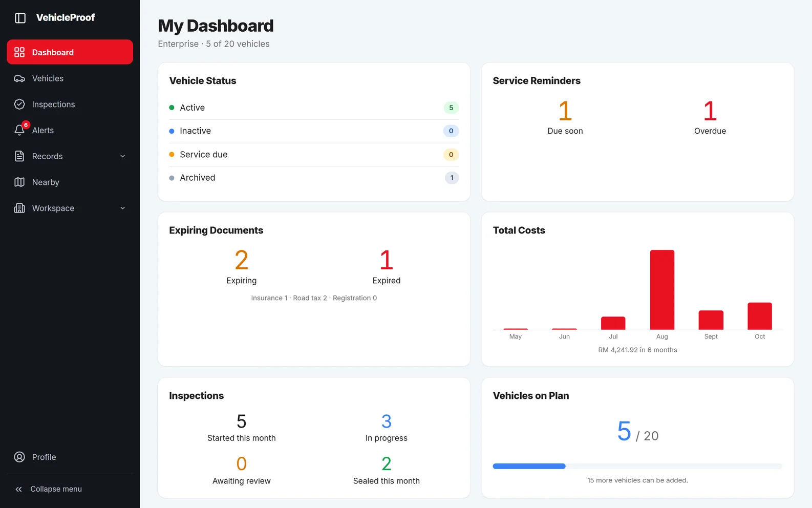Click the 15 more vehicles can be added text
The width and height of the screenshot is (812, 508).
pyautogui.click(x=637, y=480)
